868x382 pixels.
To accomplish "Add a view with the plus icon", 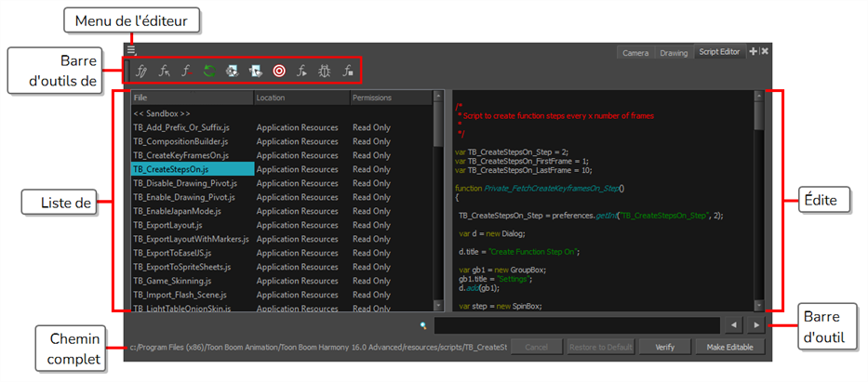I will (x=754, y=51).
